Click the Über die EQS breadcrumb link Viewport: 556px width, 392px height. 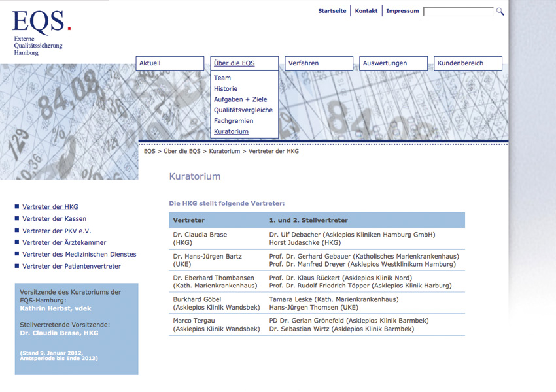pos(181,151)
